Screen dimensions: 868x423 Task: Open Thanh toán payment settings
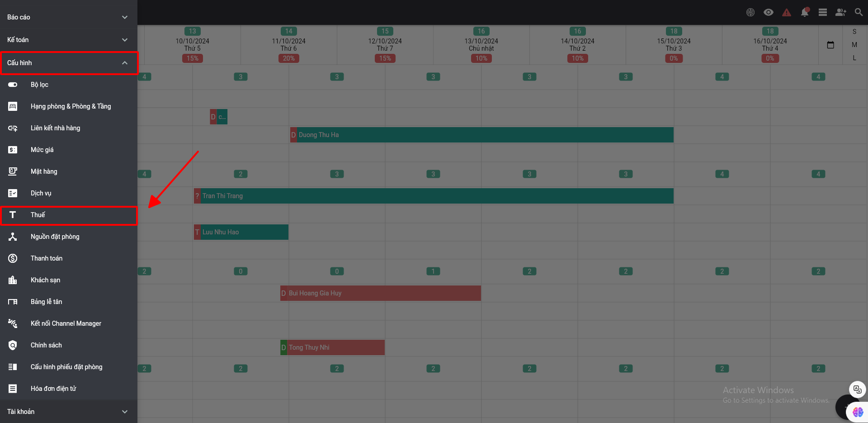[69, 258]
